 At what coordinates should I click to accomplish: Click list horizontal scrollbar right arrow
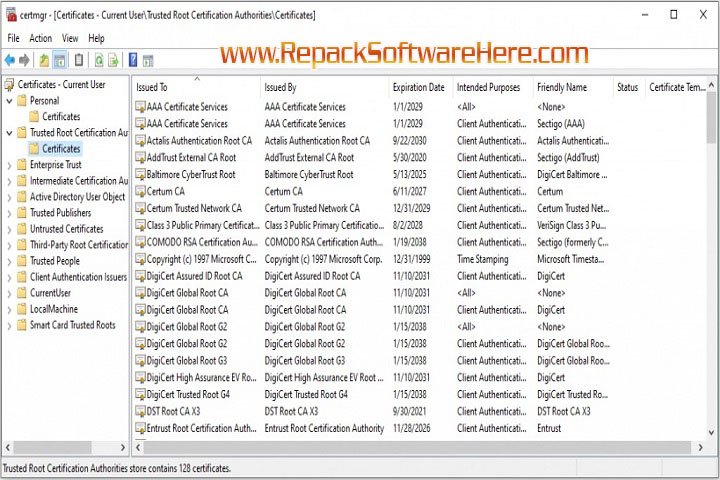click(x=700, y=447)
